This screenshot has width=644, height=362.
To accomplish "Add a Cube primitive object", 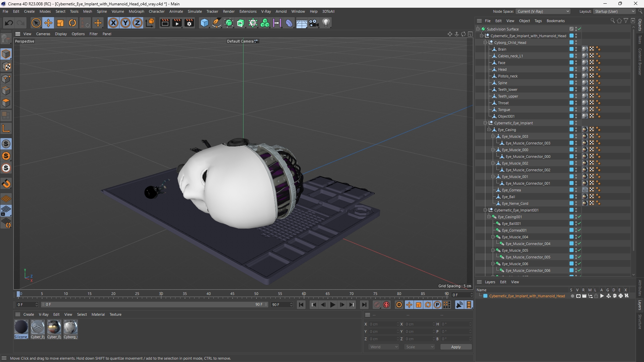I will [204, 23].
